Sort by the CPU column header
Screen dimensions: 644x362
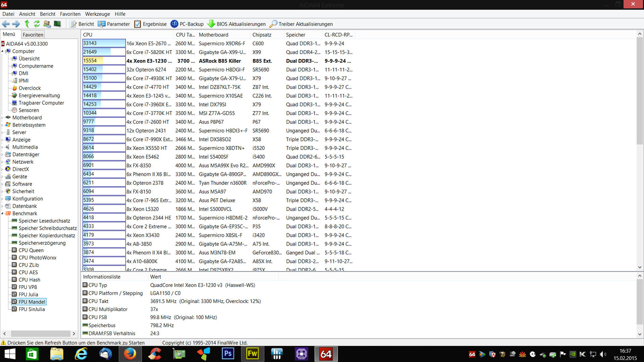click(x=127, y=35)
